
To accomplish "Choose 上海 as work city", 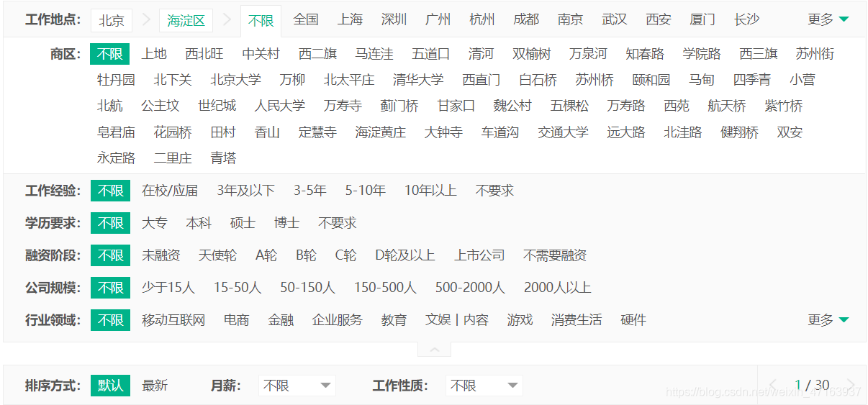I will click(350, 19).
